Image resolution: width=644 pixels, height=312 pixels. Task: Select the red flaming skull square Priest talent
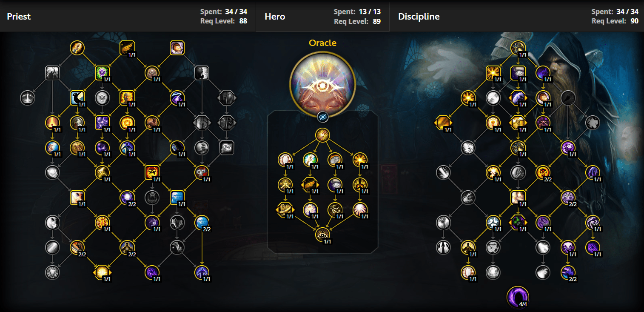coord(152,172)
